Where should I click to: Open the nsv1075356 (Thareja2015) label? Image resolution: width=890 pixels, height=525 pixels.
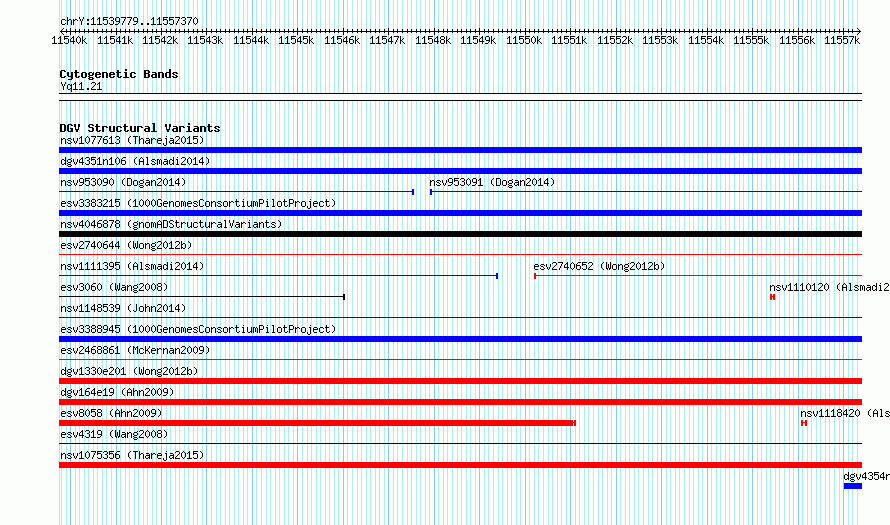132,455
